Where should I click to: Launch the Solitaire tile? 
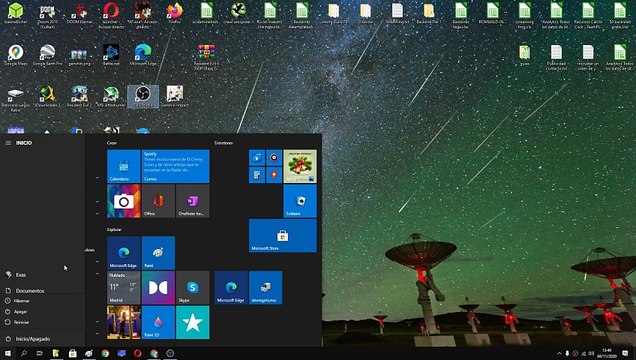coord(300,201)
